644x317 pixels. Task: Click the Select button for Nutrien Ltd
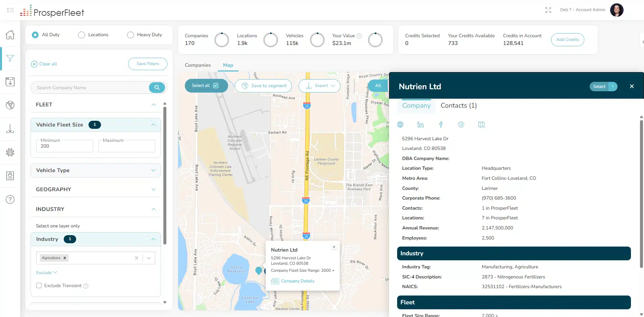pyautogui.click(x=599, y=87)
